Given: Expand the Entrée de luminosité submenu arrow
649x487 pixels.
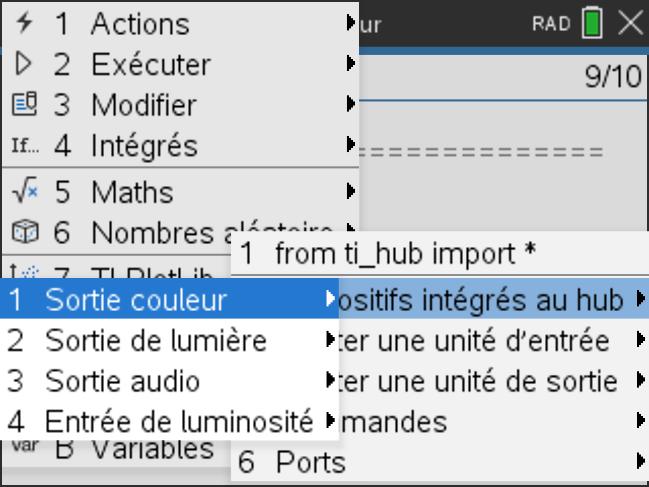Looking at the screenshot, I should (x=331, y=421).
